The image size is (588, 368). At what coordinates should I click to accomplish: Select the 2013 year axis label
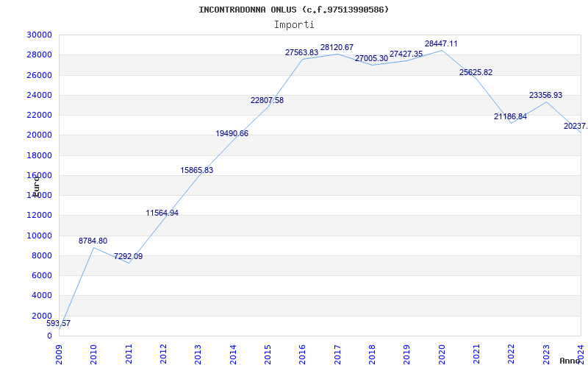[x=198, y=355]
